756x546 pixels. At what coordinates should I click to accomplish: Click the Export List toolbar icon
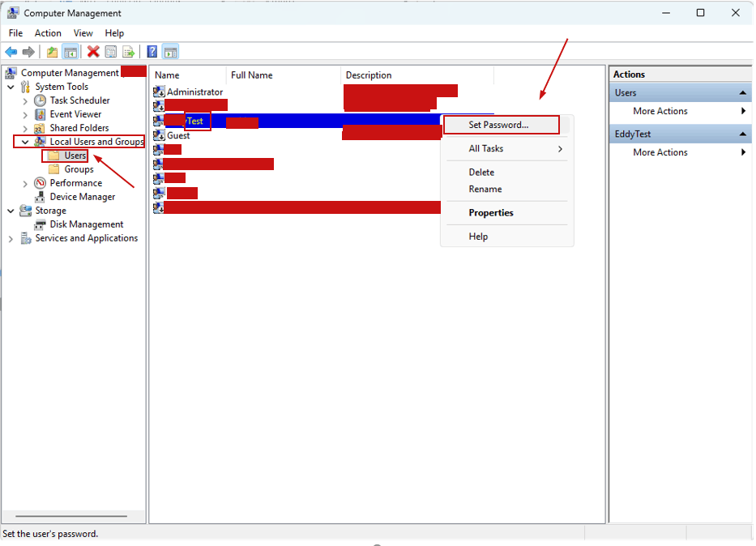click(x=129, y=52)
